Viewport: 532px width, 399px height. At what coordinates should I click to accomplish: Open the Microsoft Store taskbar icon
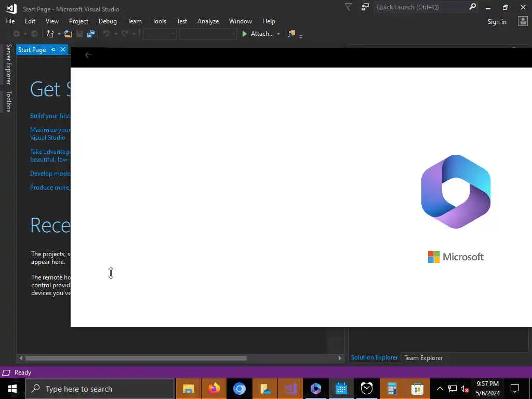coord(417,389)
